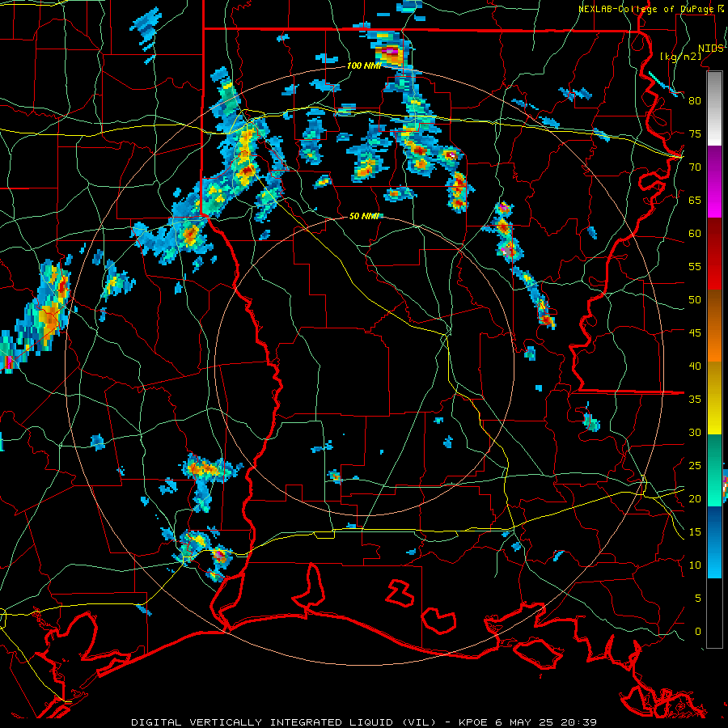Click the 50 value on the legend scale
Image resolution: width=728 pixels, height=728 pixels.
tap(695, 300)
